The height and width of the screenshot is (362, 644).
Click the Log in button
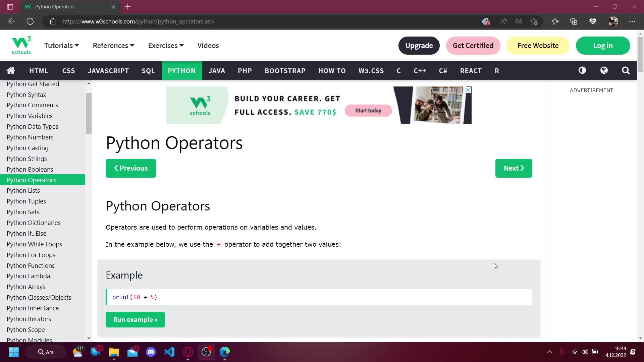(603, 46)
